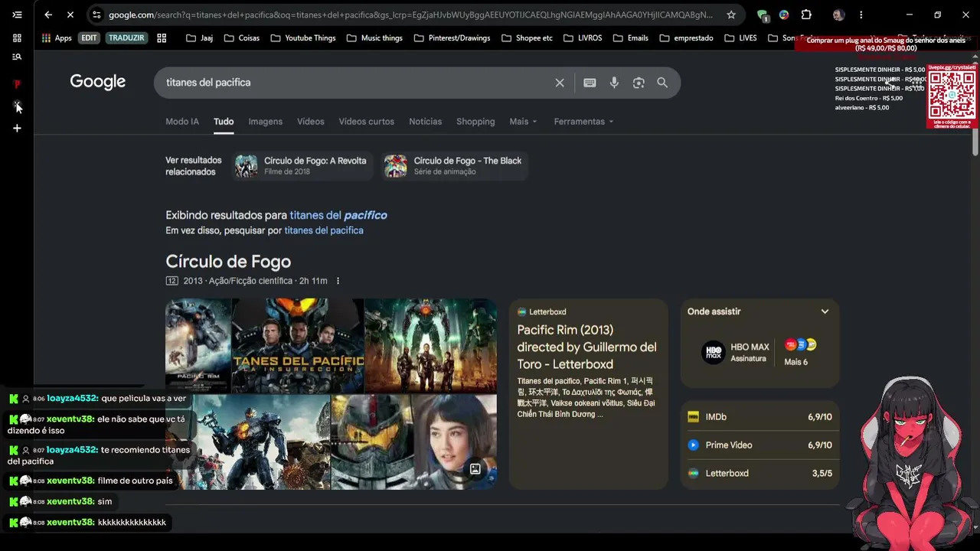Search instead for 'titanes del pacifica'
This screenshot has height=551, width=980.
[324, 230]
